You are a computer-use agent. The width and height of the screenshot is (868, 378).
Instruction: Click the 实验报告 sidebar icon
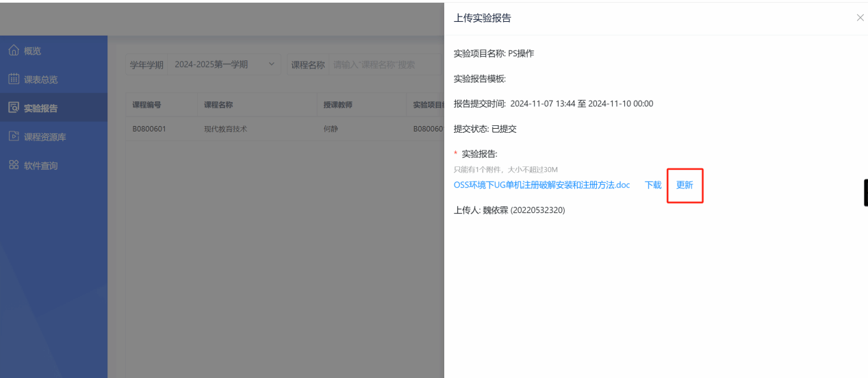[14, 108]
